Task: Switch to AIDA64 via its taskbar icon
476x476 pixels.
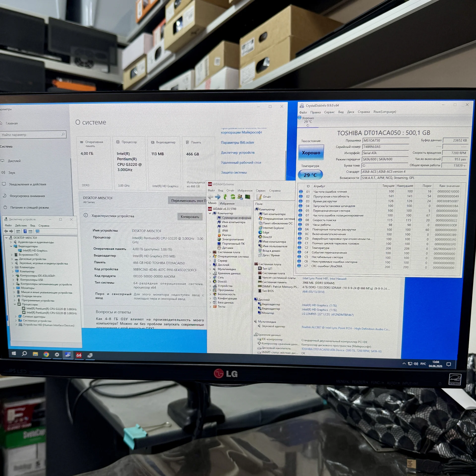Action: tap(79, 355)
